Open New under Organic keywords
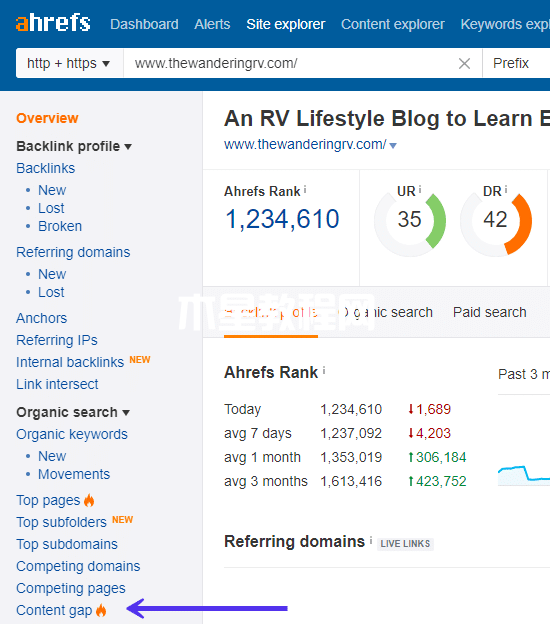The image size is (550, 624). (x=52, y=456)
